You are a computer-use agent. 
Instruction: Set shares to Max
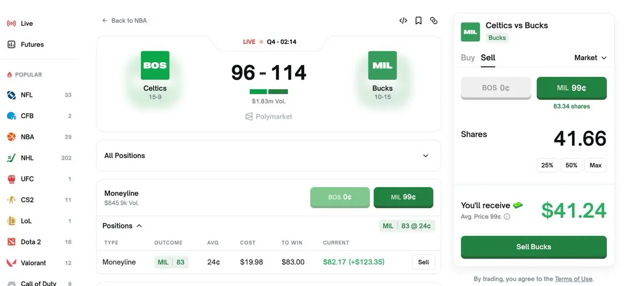click(596, 165)
